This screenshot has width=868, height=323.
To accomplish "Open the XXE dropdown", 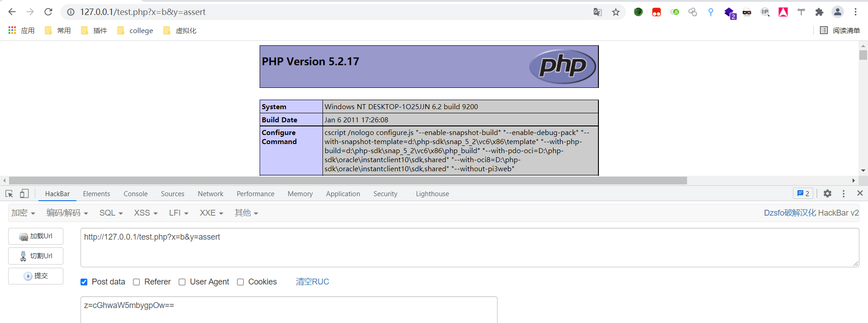I will click(x=211, y=213).
